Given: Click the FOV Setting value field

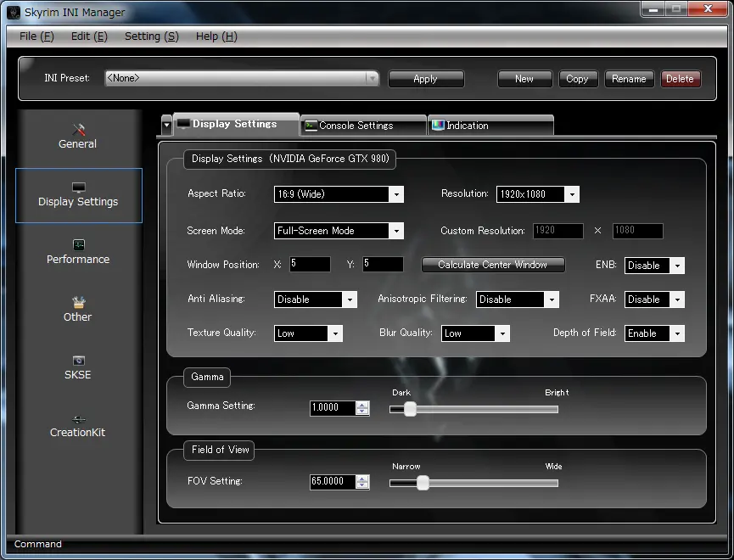Looking at the screenshot, I should click(333, 482).
